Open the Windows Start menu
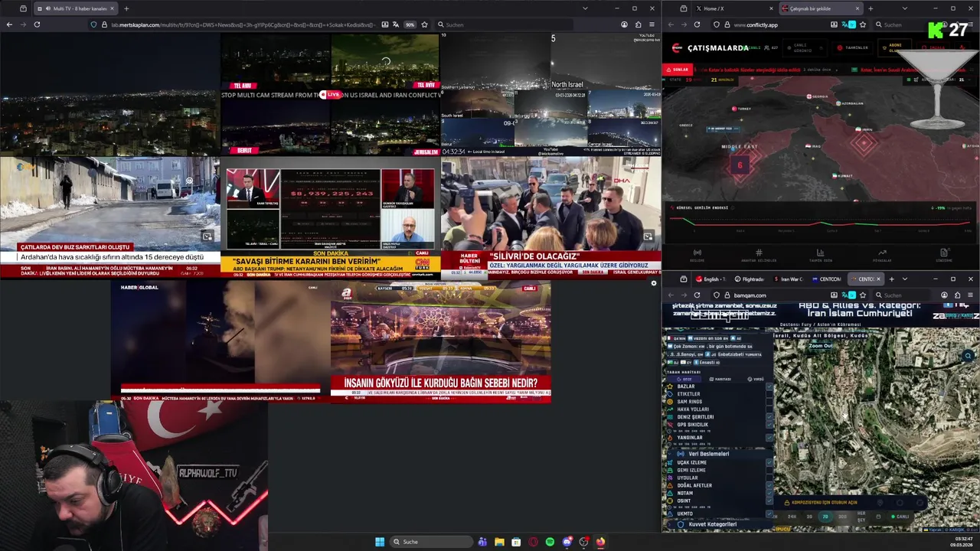The width and height of the screenshot is (980, 551). (380, 542)
